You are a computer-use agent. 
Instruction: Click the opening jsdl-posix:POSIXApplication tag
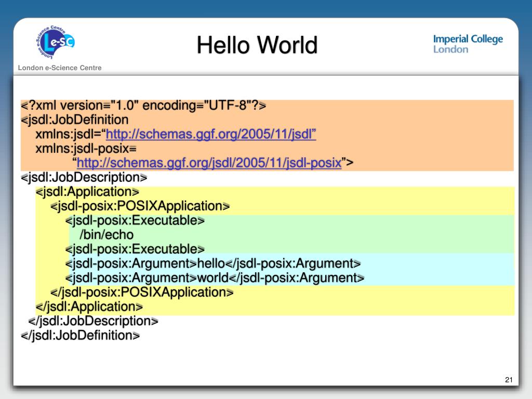140,206
